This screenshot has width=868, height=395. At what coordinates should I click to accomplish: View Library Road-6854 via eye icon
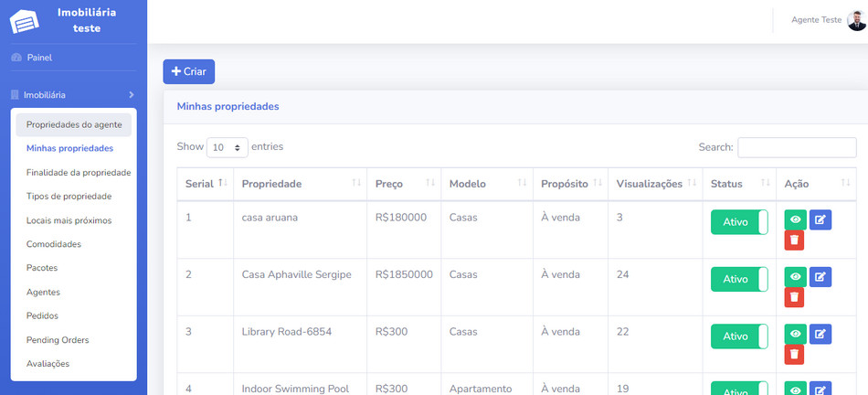coord(796,334)
